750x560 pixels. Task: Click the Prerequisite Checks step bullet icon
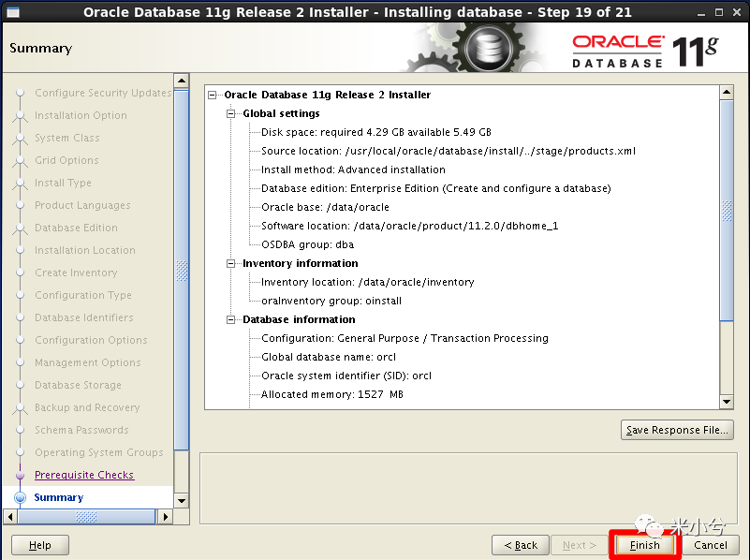point(20,476)
